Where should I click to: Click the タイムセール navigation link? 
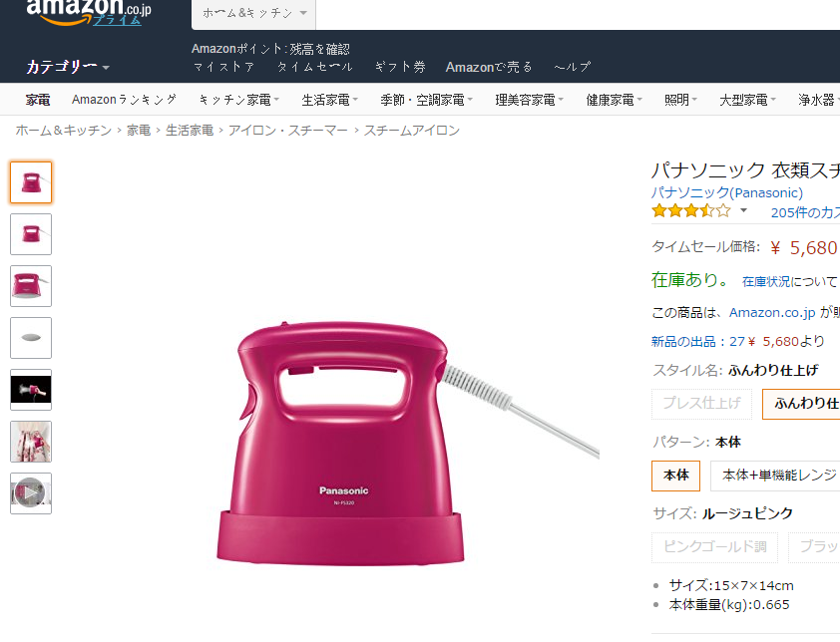pyautogui.click(x=315, y=67)
